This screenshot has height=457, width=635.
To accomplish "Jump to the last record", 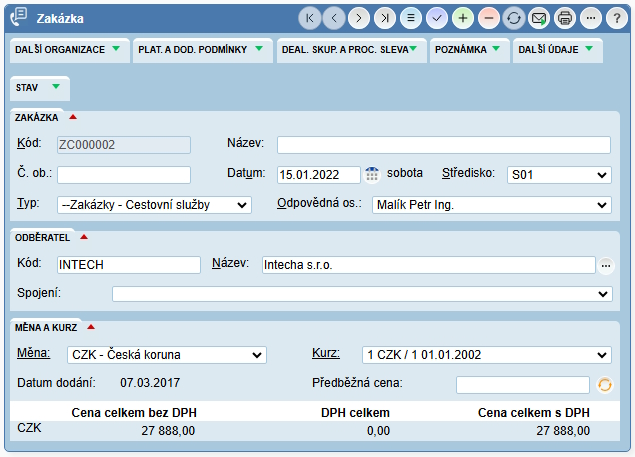I will click(385, 18).
